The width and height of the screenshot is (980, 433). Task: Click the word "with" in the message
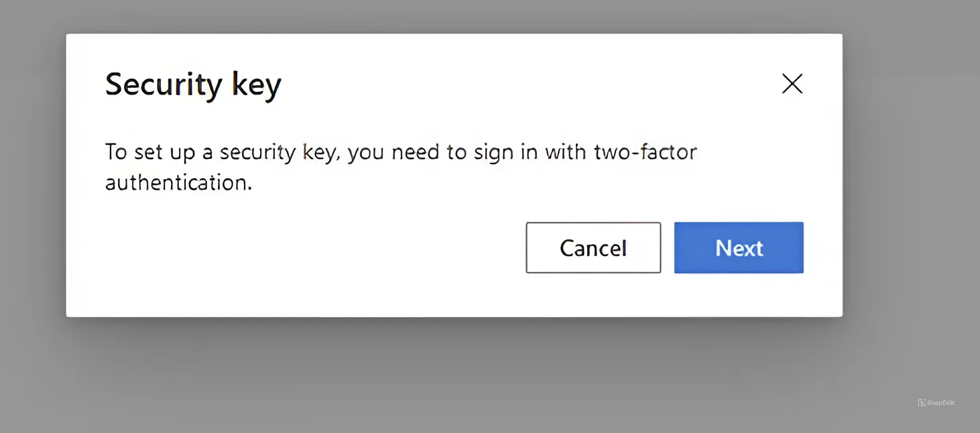point(565,152)
